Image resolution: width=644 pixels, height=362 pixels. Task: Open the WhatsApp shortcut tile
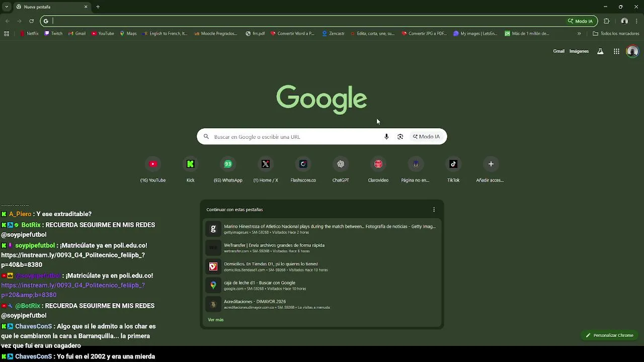(228, 170)
